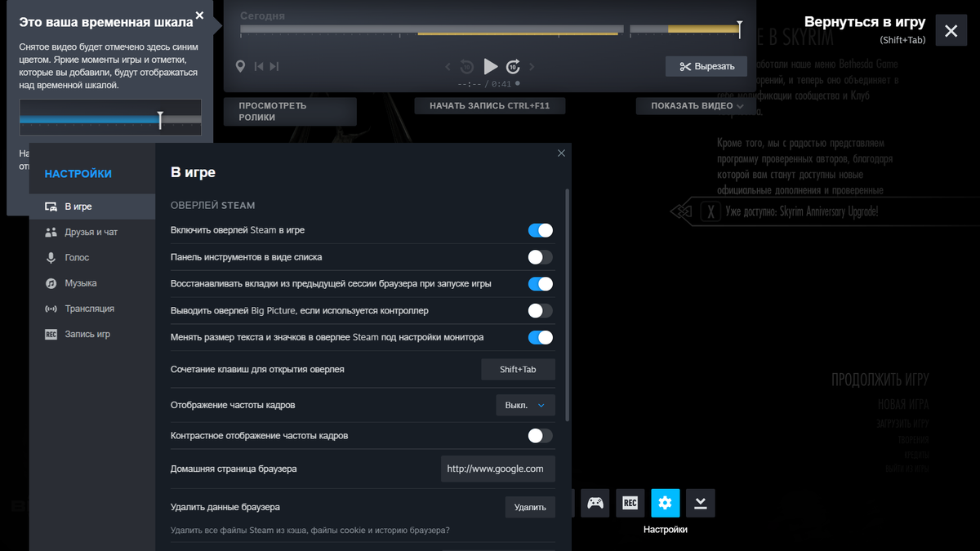Open Друзья и чат settings section
This screenshot has width=980, height=551.
(92, 232)
